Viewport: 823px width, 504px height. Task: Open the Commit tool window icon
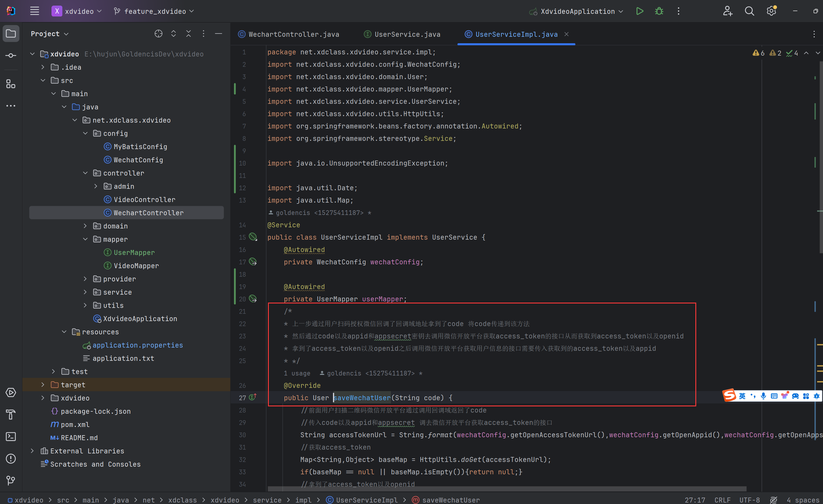[x=11, y=56]
